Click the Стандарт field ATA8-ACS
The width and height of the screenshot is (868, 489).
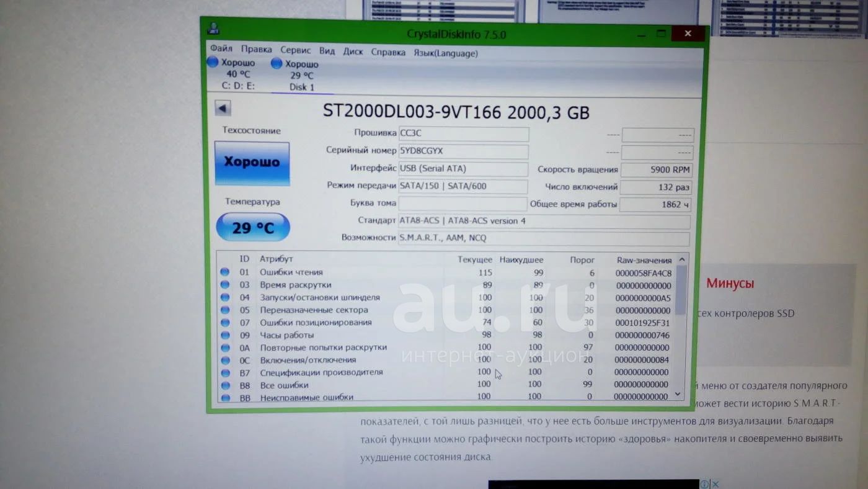[544, 222]
